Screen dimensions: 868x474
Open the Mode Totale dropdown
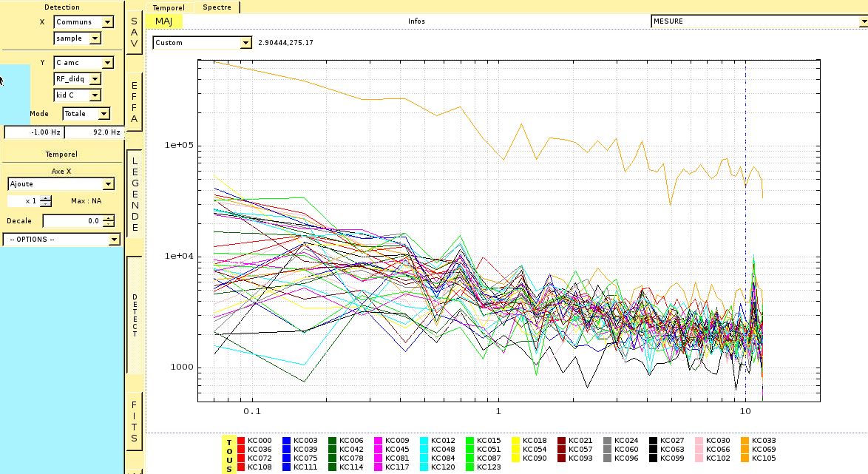point(87,114)
